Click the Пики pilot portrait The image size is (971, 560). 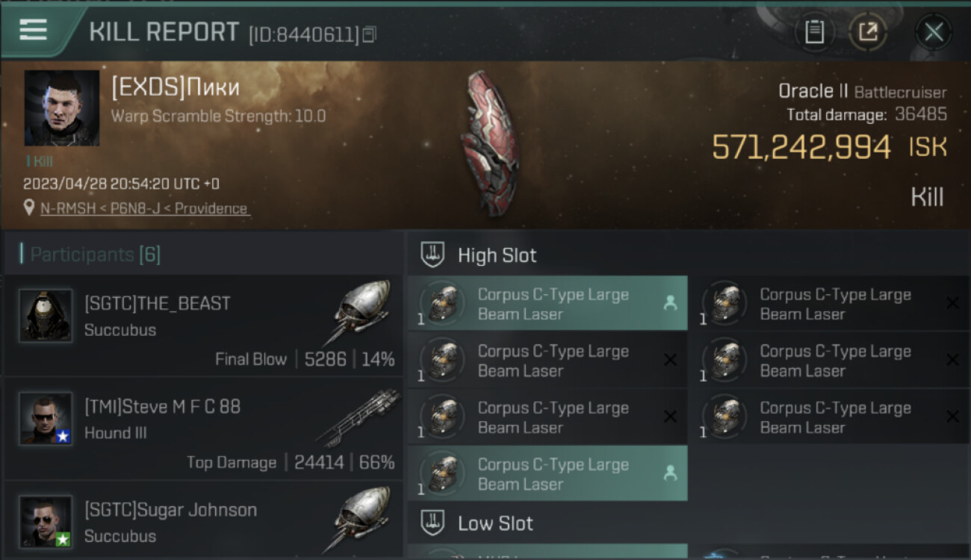62,108
